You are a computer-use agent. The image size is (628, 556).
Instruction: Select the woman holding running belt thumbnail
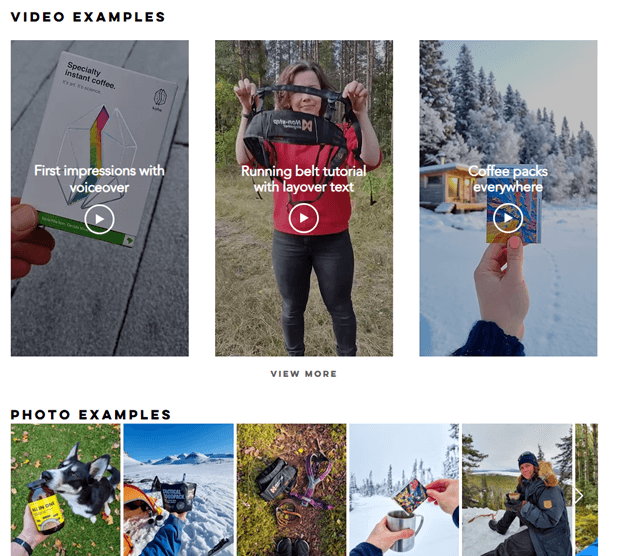pos(304,198)
